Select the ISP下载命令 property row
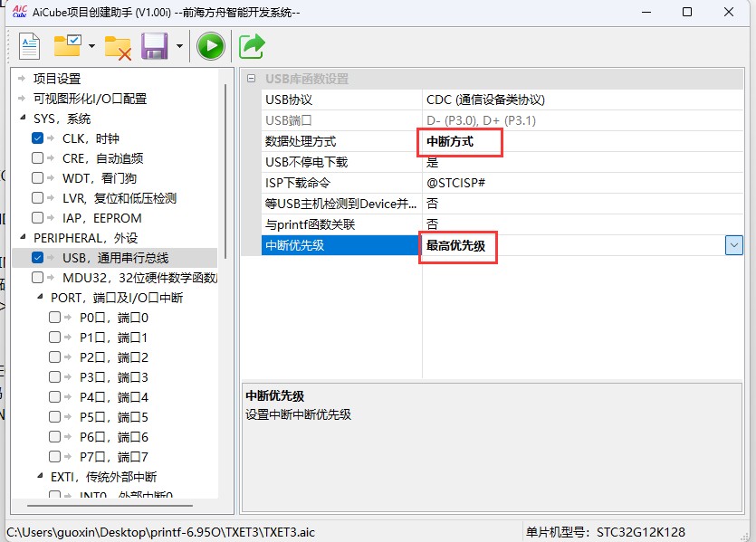Image resolution: width=756 pixels, height=542 pixels. click(x=502, y=183)
